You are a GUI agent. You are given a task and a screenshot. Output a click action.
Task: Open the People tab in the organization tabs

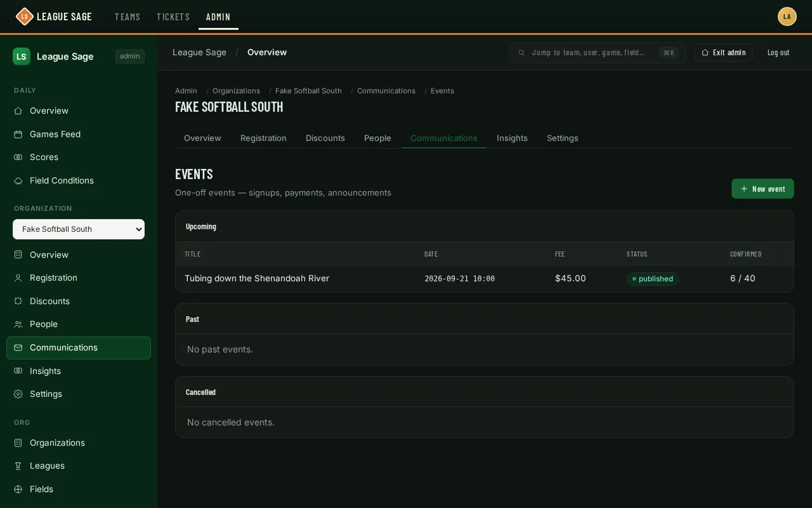pos(377,138)
